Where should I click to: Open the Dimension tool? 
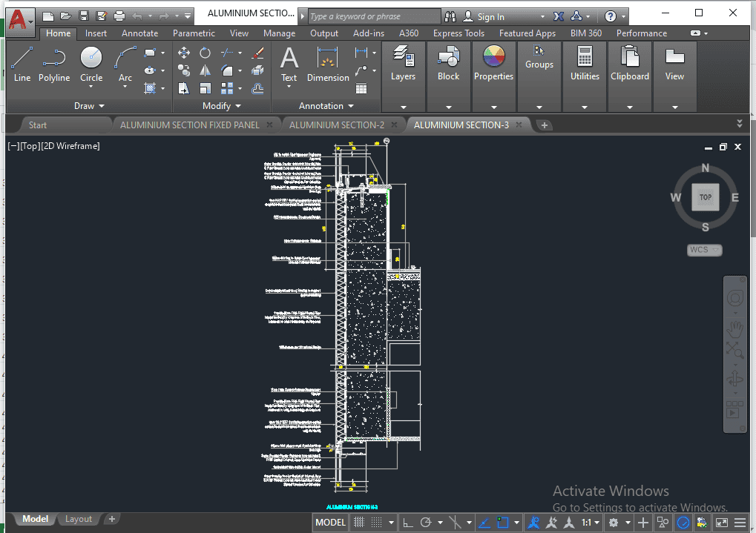tap(327, 63)
